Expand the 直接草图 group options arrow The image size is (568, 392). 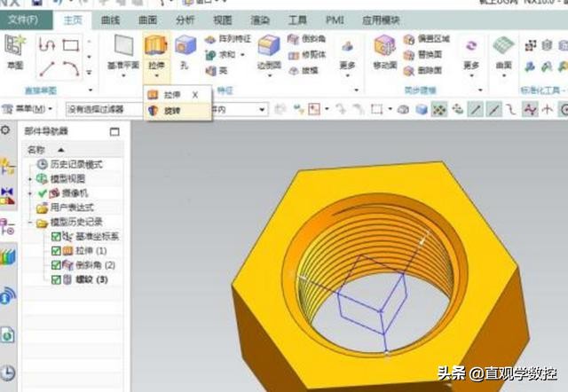pyautogui.click(x=91, y=90)
